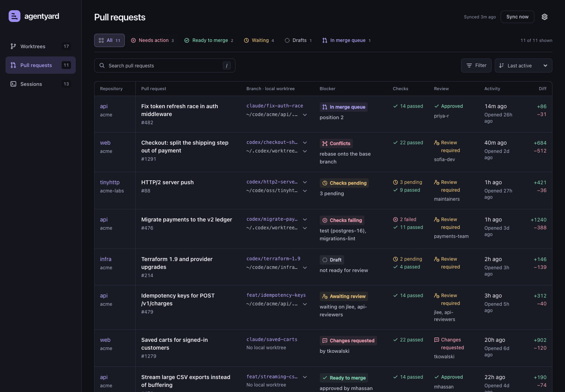Click the agentyard logo icon

point(15,16)
